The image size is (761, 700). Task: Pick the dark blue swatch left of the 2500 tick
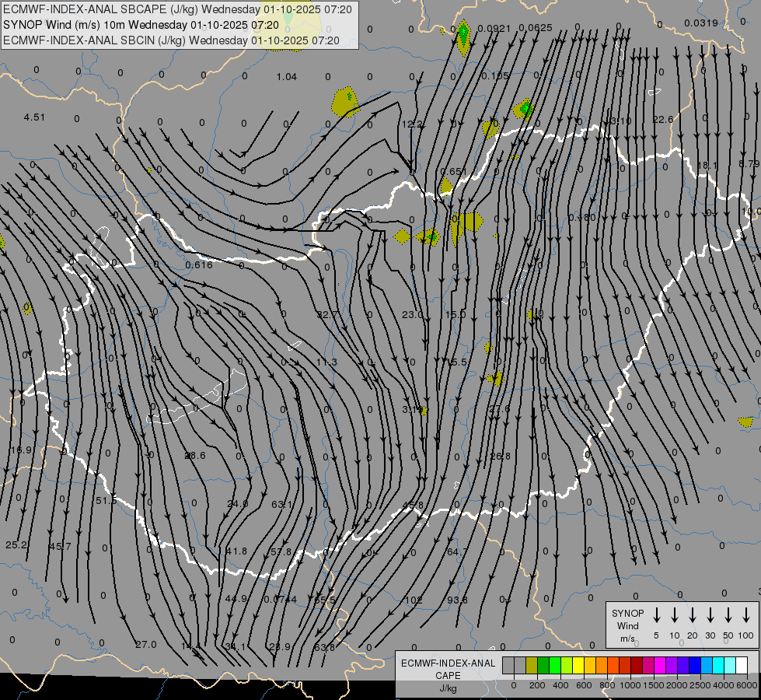(695, 665)
